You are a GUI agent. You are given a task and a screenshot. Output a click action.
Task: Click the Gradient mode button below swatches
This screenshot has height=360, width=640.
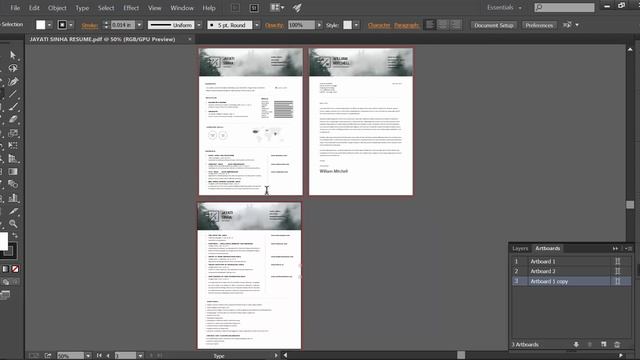pyautogui.click(x=5, y=269)
